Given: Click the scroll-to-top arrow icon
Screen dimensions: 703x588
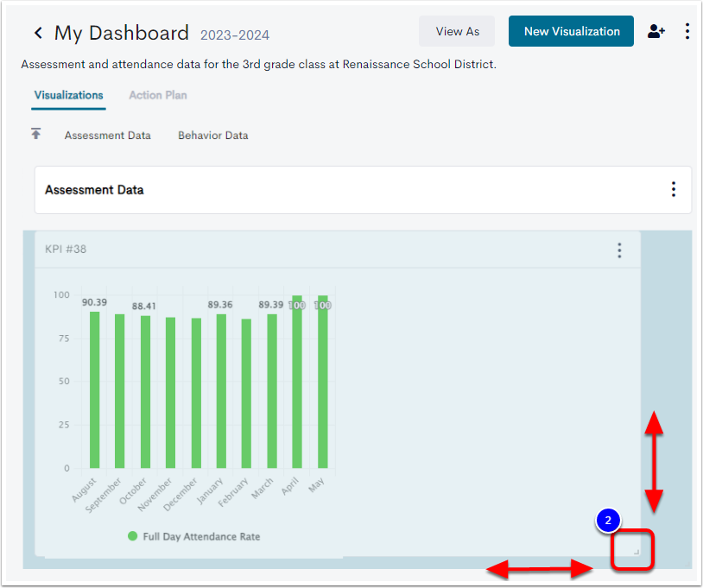Looking at the screenshot, I should tap(36, 134).
